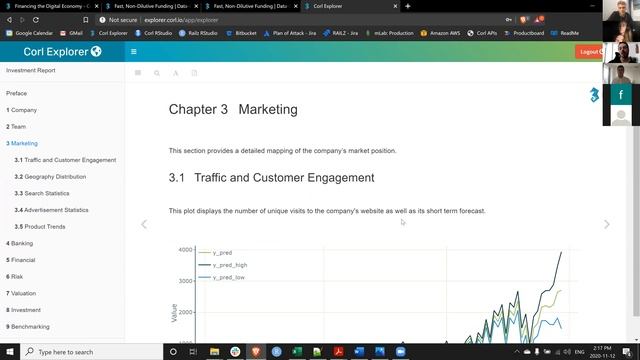Click the browser back arrow
640x360 pixels.
click(x=9, y=20)
